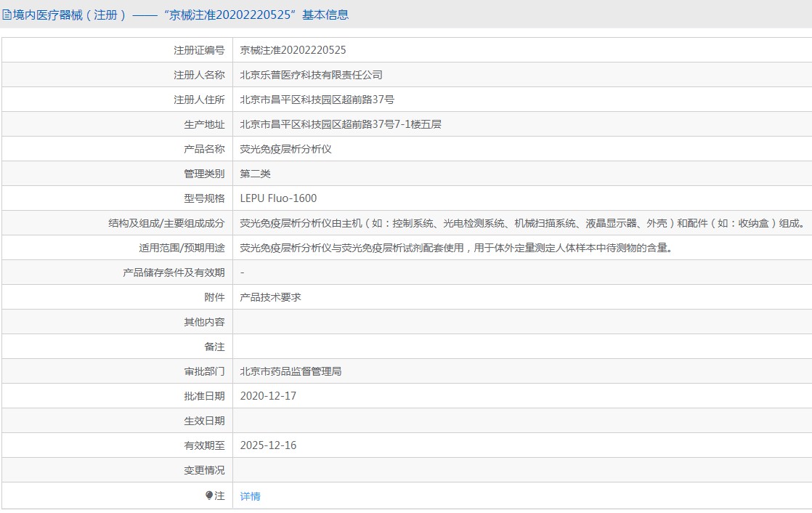Screen dimensions: 812x513
Task: Click the 批准日期 label
Action: (205, 396)
